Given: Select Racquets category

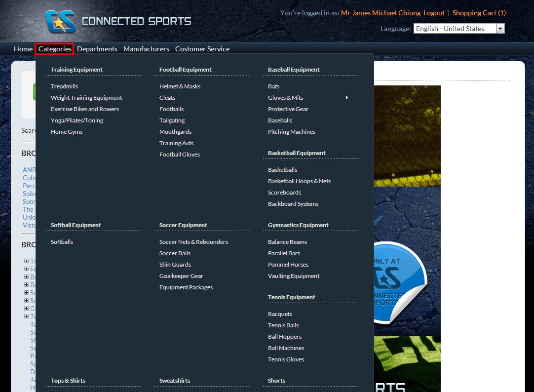Looking at the screenshot, I should pos(280,314).
